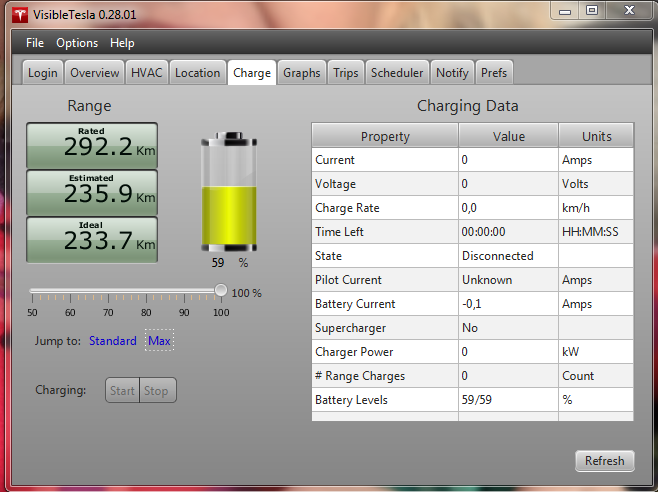Click the charge limit slider thumb

(221, 290)
